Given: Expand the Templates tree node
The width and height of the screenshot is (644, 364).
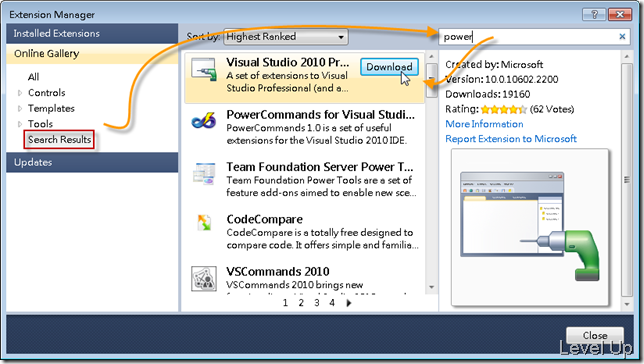Looking at the screenshot, I should (20, 108).
